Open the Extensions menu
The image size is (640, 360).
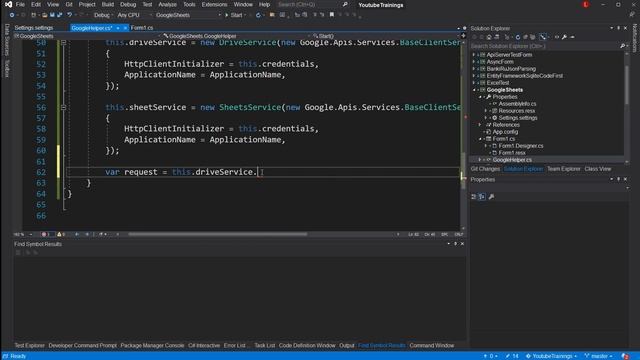214,4
